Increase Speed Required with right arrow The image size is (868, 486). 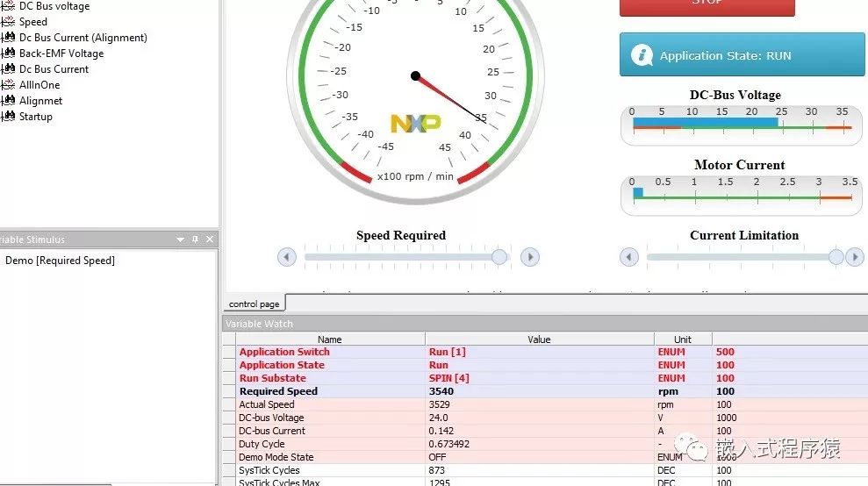pos(530,257)
